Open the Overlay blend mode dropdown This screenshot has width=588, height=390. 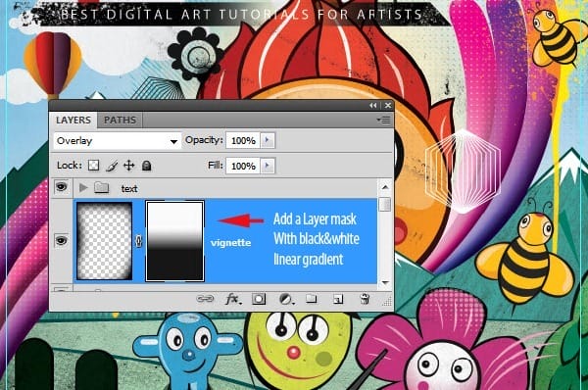tap(118, 141)
